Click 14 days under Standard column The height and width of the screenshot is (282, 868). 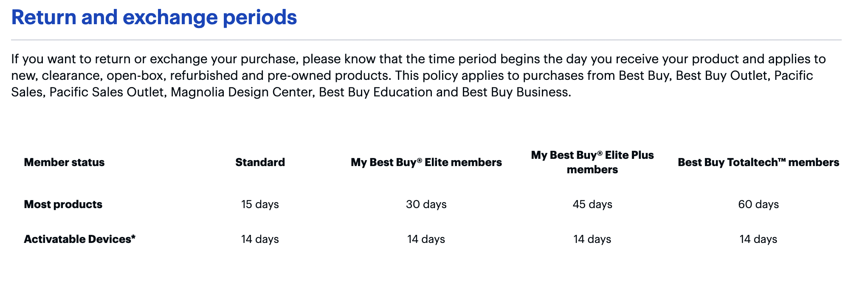pyautogui.click(x=260, y=239)
